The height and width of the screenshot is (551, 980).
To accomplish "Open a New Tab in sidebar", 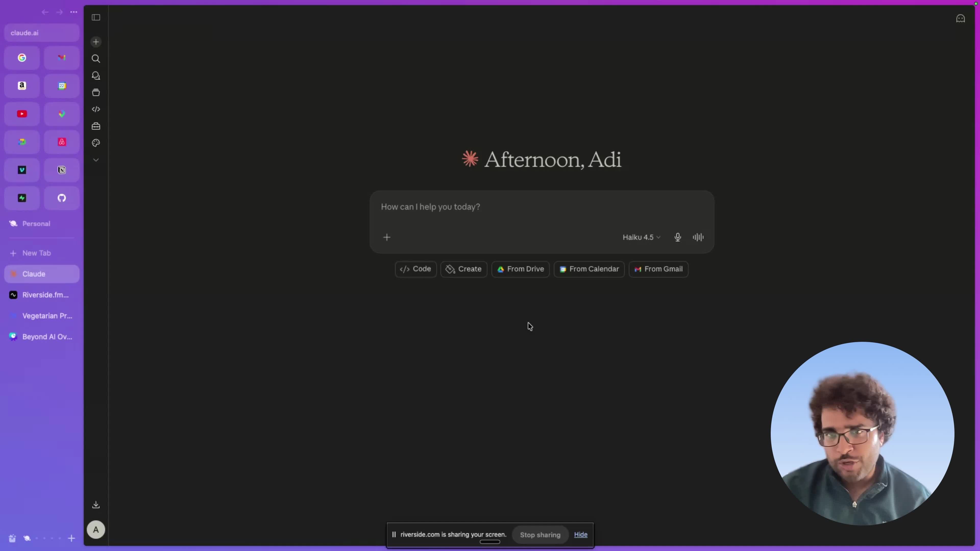I will coord(42,253).
